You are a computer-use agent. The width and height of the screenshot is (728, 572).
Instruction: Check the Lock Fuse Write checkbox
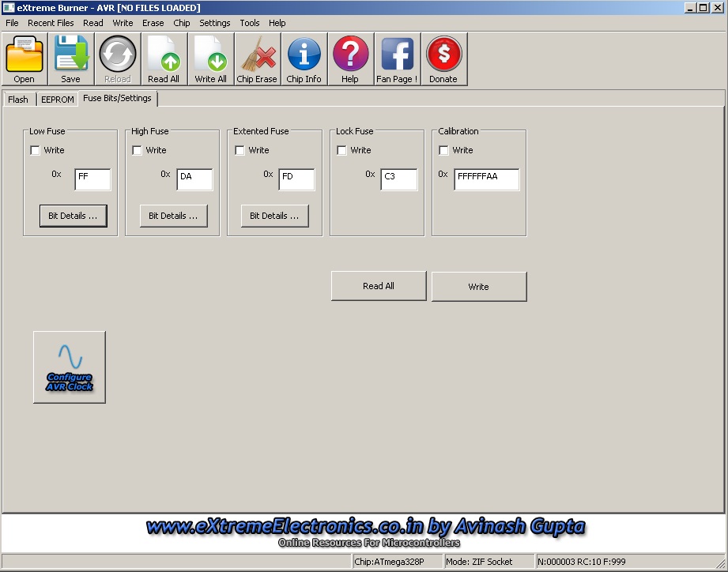pos(341,150)
